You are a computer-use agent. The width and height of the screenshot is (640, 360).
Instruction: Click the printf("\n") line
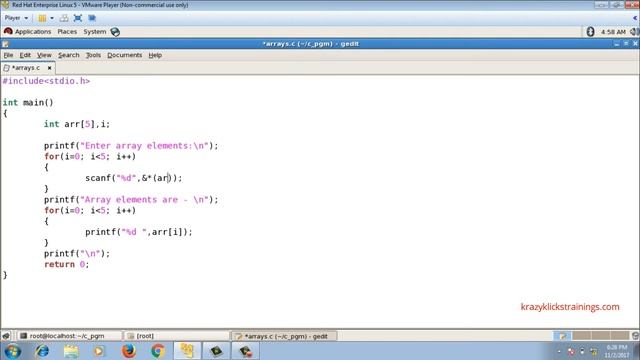(x=77, y=253)
